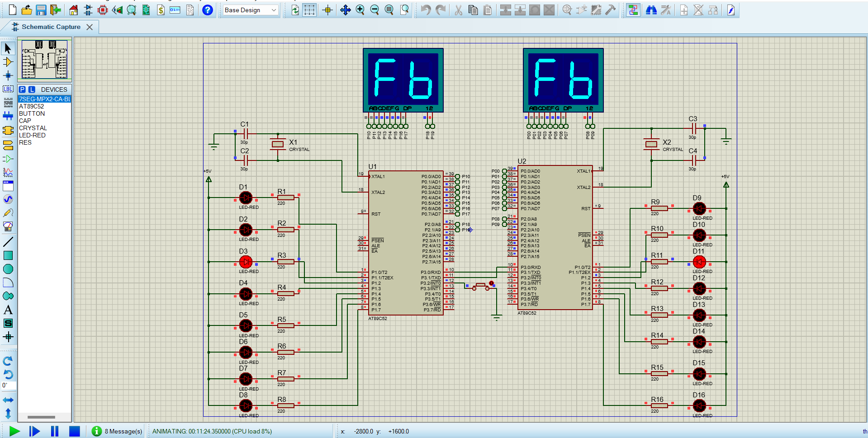Toggle the false origin crosshair
The image size is (868, 438).
tap(327, 10)
